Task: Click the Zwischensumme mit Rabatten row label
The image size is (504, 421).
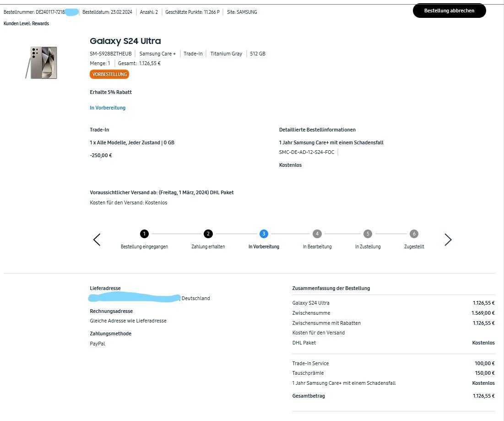Action: pos(326,323)
